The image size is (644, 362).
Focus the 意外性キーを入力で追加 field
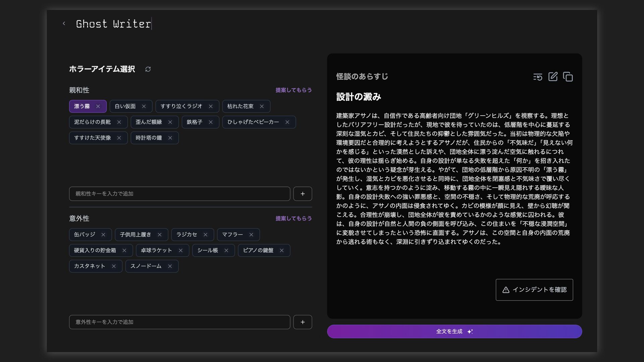click(179, 322)
